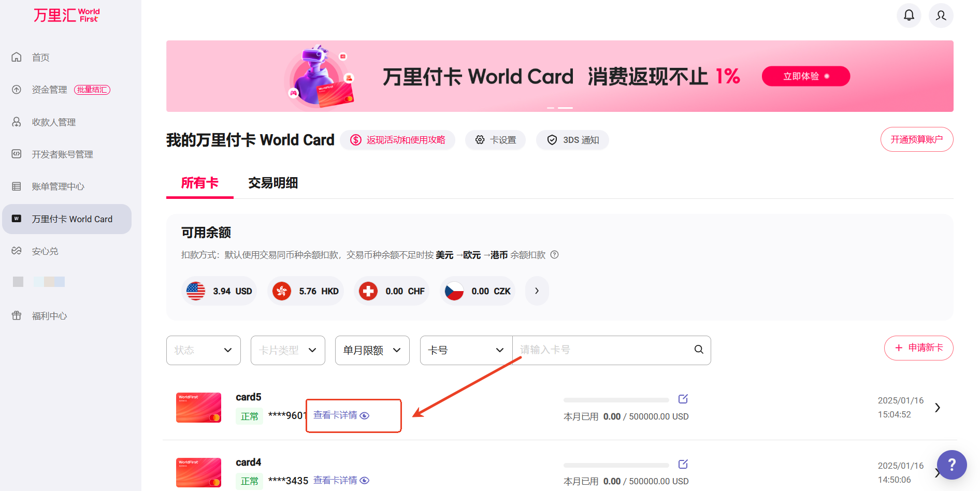Go to 首页 in sidebar

(x=41, y=57)
